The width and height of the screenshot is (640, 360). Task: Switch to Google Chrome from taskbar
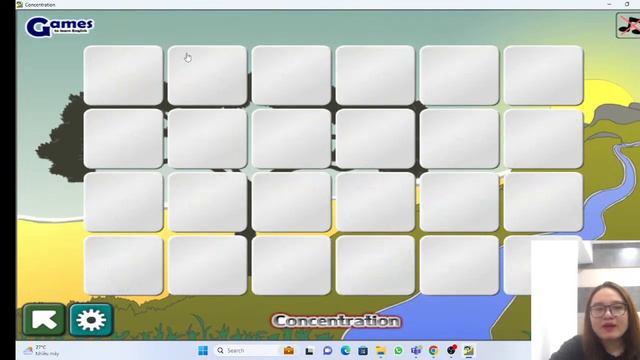point(433,351)
